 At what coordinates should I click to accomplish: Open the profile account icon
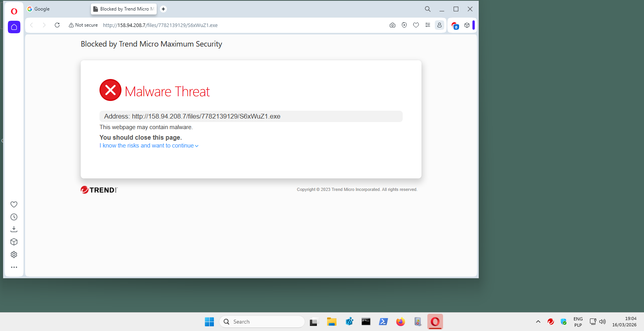pyautogui.click(x=440, y=25)
